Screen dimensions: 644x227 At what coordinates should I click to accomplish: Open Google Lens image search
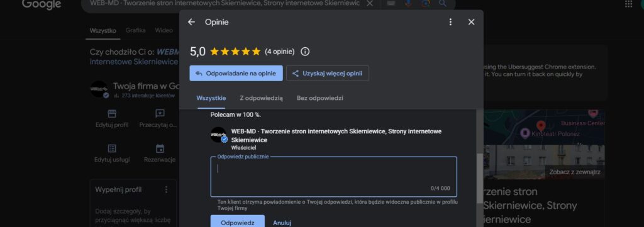(x=426, y=3)
